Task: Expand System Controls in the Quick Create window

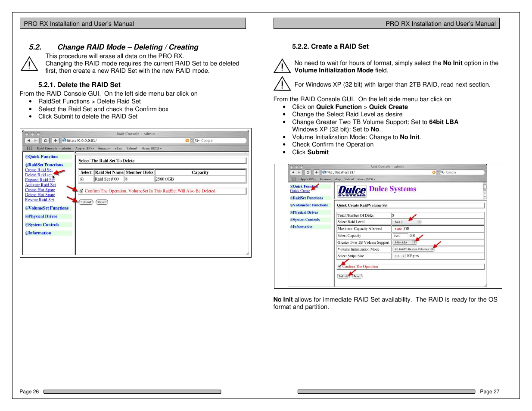Action: (305, 220)
